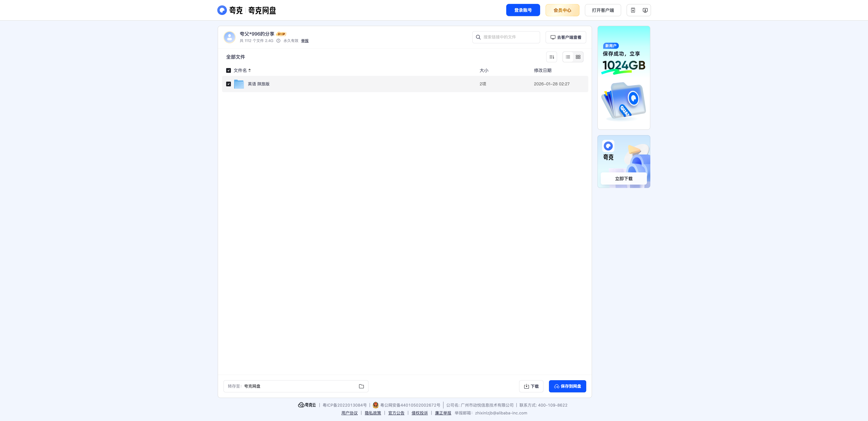Viewport: 868px width, 421px height.
Task: Focus the 搜索链接中的文件 search field
Action: coord(506,37)
